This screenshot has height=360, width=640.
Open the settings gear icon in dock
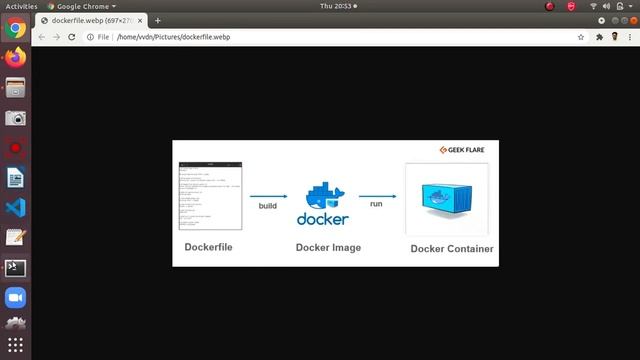[x=16, y=323]
